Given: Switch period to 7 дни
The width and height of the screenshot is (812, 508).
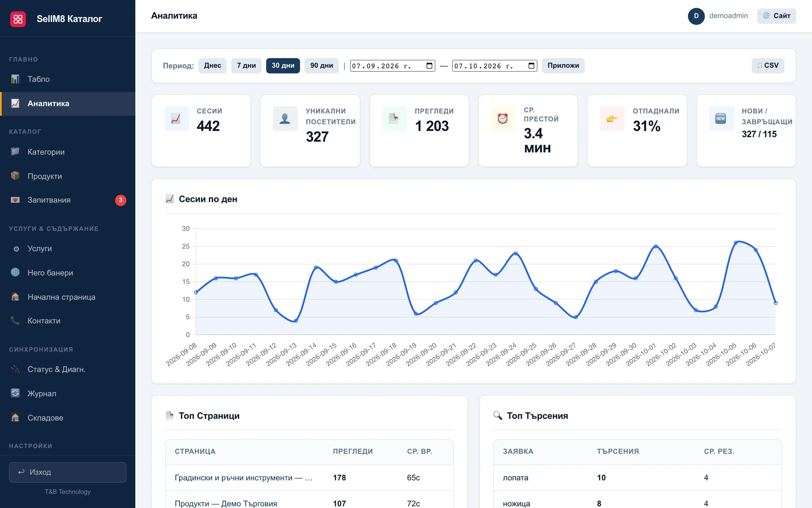Looking at the screenshot, I should tap(246, 66).
